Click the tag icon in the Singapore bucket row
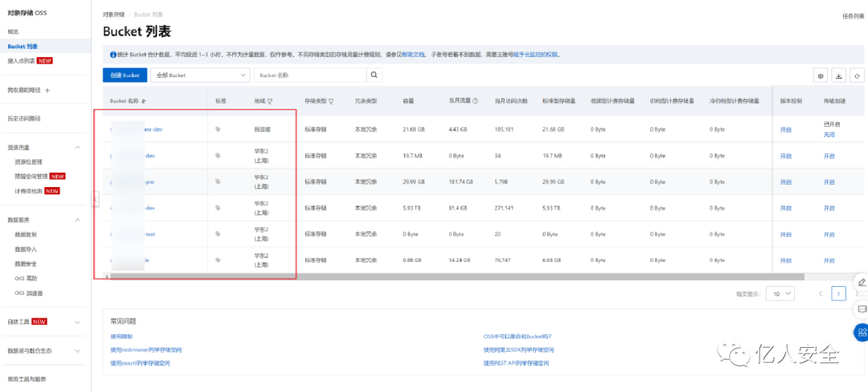 coord(218,129)
